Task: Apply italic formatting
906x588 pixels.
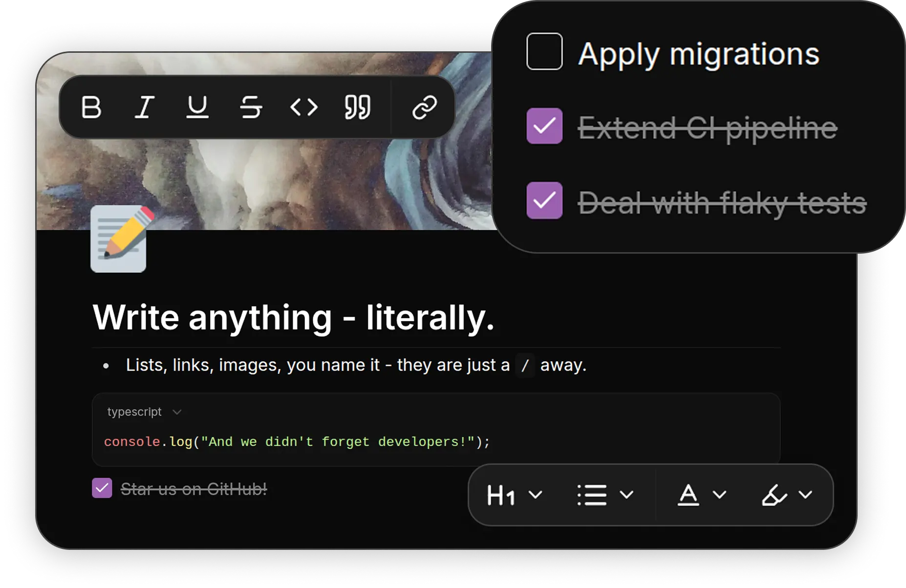Action: point(145,107)
